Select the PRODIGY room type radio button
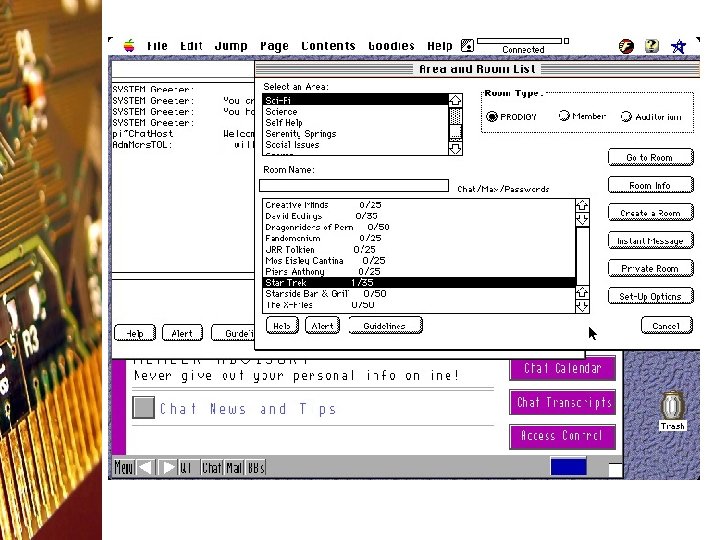 [491, 117]
